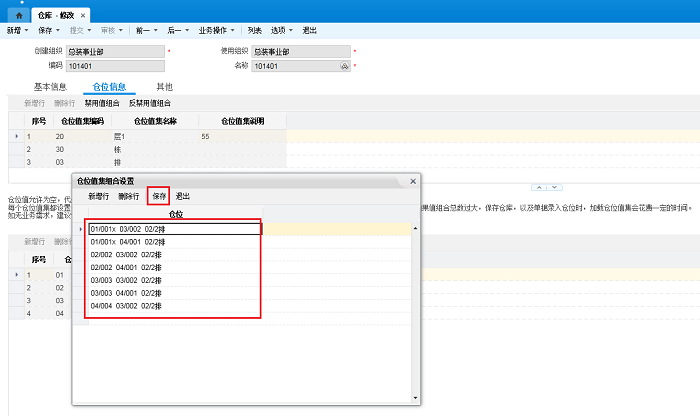Click lower table code cell '04'

[60, 313]
